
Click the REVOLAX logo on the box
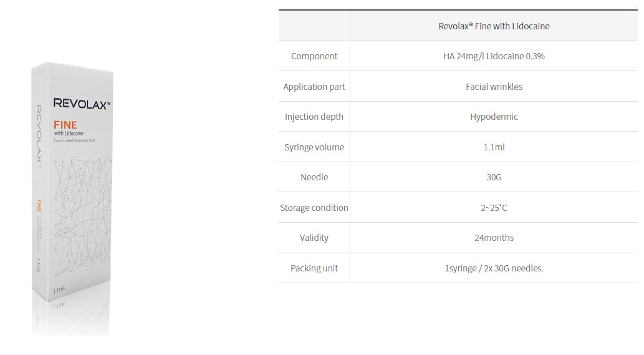pos(82,104)
